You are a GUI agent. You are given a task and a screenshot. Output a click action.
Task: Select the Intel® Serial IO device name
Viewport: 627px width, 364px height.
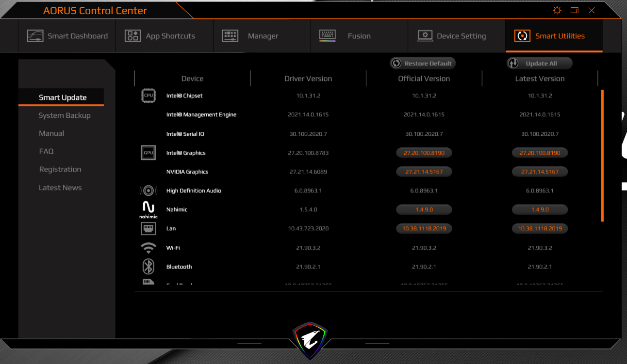(x=185, y=134)
